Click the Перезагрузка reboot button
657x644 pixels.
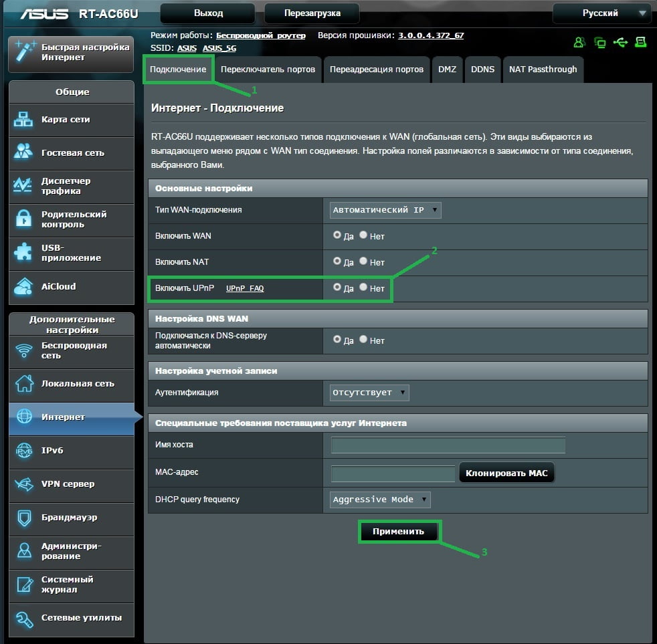tap(312, 13)
